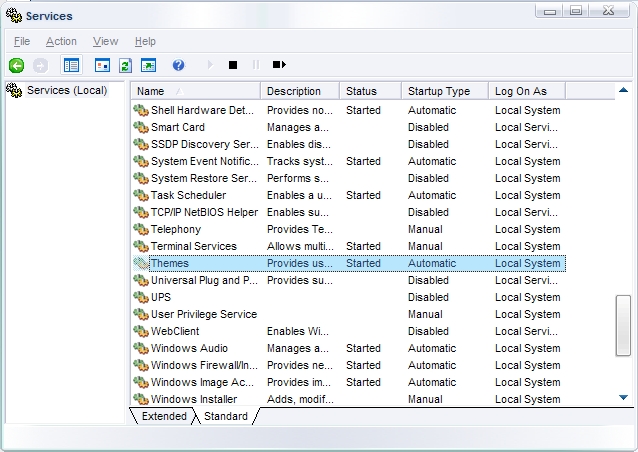The height and width of the screenshot is (452, 638).
Task: Open the Action menu
Action: pyautogui.click(x=61, y=41)
